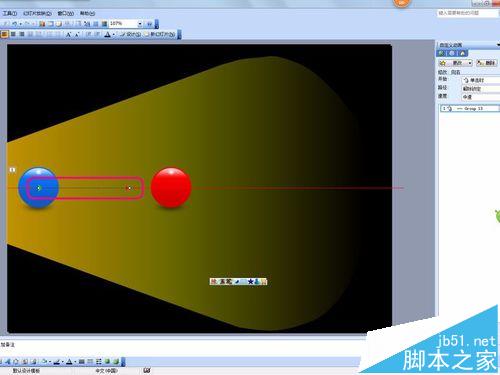The image size is (500, 375).
Task: Click the help question mark icon
Action: pyautogui.click(x=149, y=24)
